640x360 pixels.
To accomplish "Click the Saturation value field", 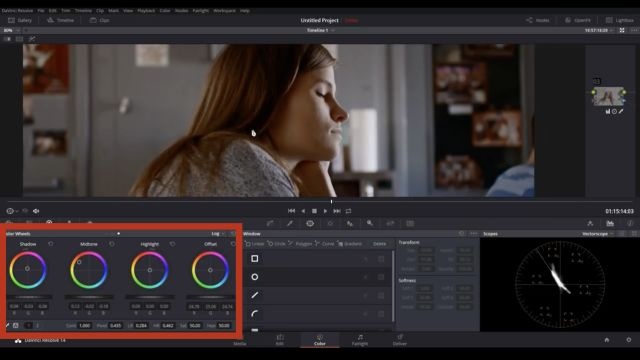I will [195, 326].
